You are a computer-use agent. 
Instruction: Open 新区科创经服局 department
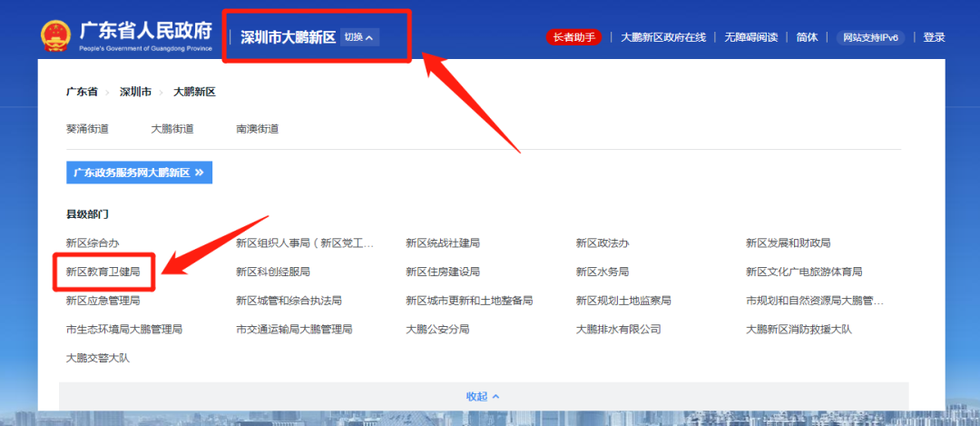pyautogui.click(x=273, y=272)
